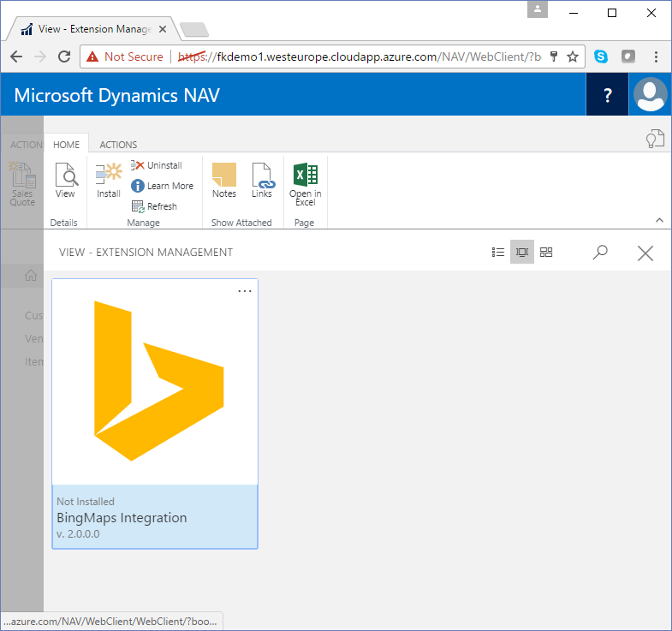Viewport: 672px width, 631px height.
Task: Search extensions with magnifier icon
Action: tap(600, 252)
